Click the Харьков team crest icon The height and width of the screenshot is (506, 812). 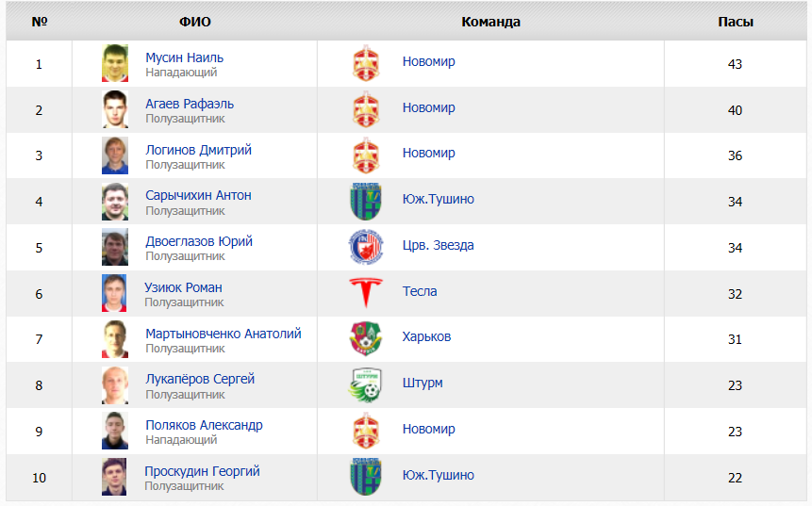[366, 338]
